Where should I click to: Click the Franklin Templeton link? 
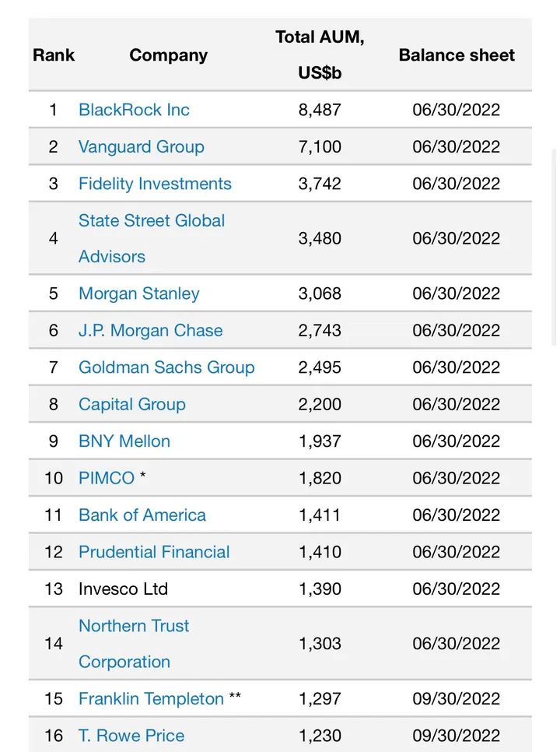[x=151, y=700]
